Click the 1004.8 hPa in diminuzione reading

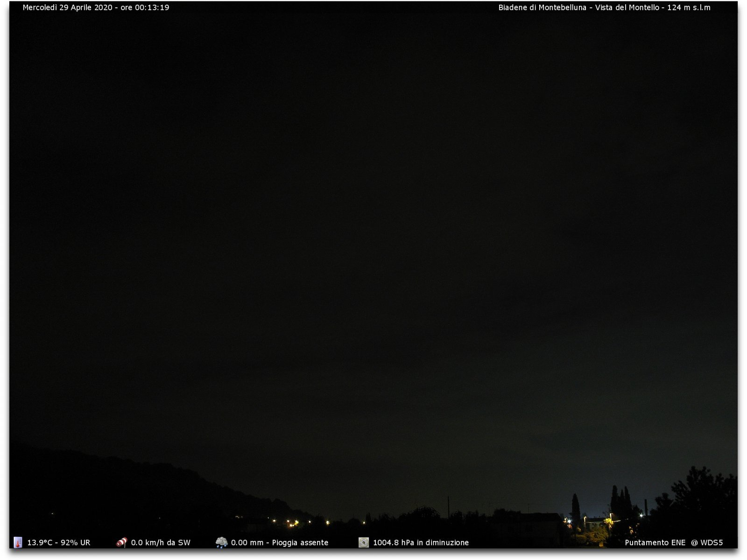click(x=421, y=543)
